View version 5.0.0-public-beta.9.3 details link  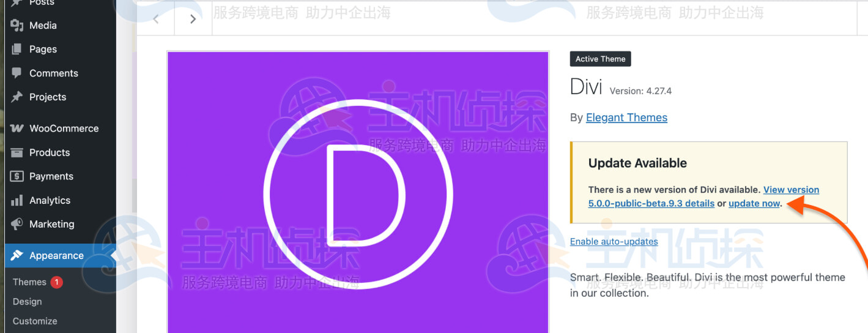[x=703, y=196]
